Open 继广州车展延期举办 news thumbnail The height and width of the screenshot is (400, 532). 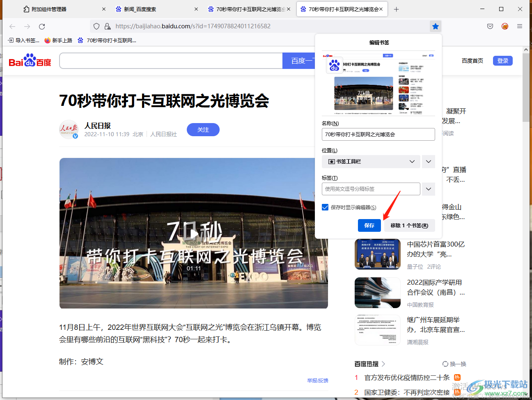378,330
